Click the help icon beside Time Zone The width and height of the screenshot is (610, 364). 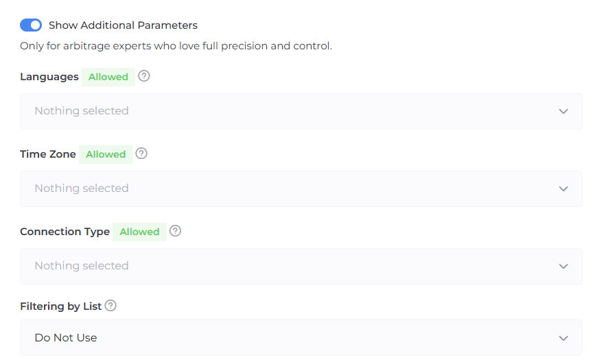tap(141, 154)
